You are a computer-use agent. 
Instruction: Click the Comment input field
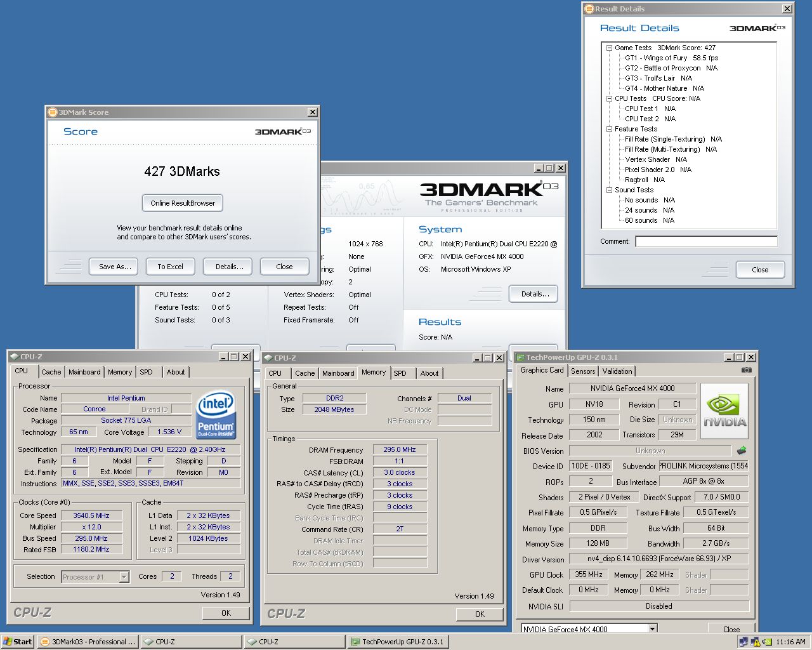[x=706, y=241]
